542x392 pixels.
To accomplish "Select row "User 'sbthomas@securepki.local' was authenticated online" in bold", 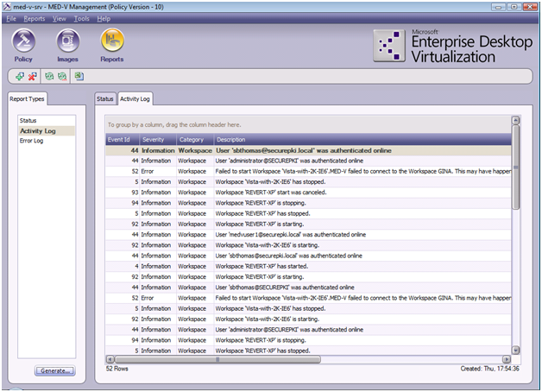I will [308, 150].
